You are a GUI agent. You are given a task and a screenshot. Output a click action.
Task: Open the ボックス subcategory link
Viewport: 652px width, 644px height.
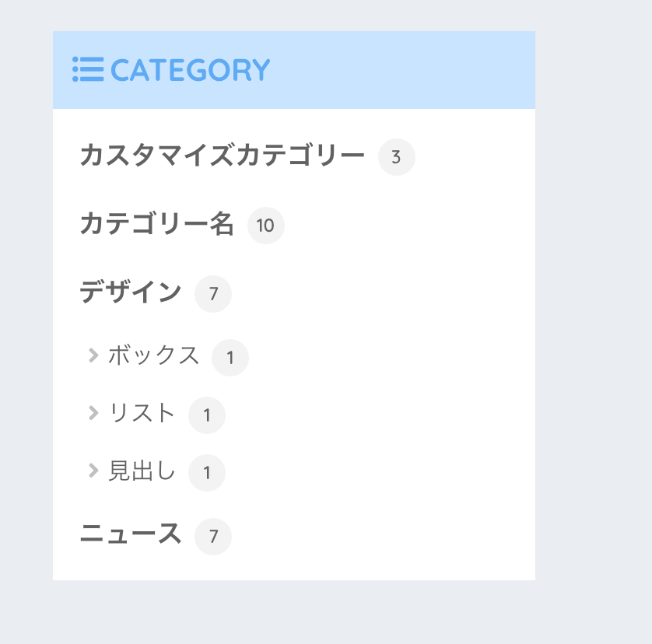click(153, 355)
